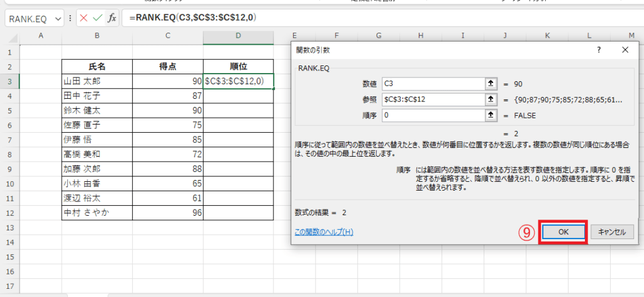The image size is (644, 297).
Task: Select the cell with 伊藤 悟
Action: [97, 140]
